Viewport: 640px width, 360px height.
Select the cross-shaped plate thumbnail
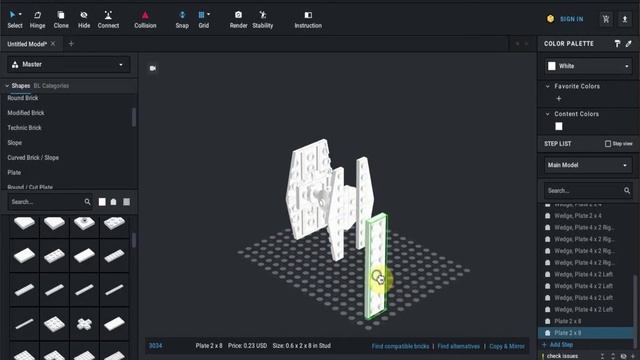point(84,324)
